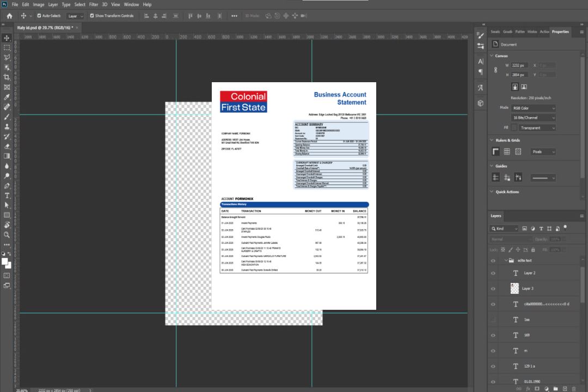588x392 pixels.
Task: Open the Layer menu
Action: [53, 4]
